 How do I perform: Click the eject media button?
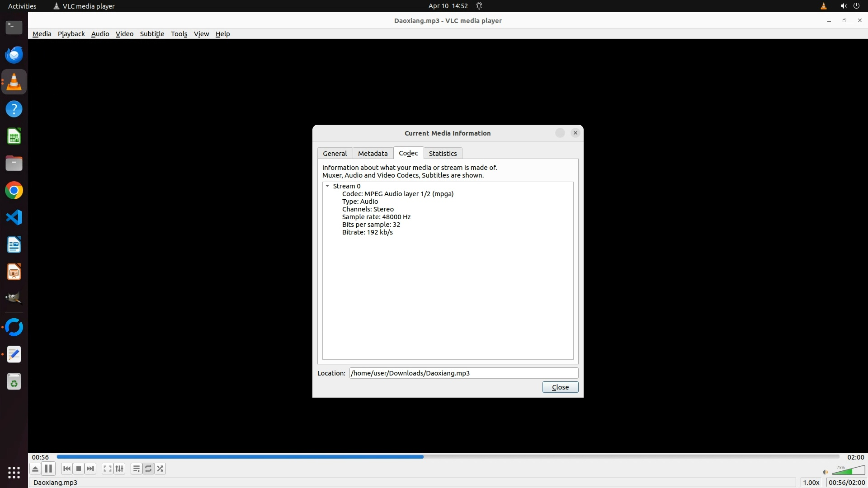tap(35, 469)
